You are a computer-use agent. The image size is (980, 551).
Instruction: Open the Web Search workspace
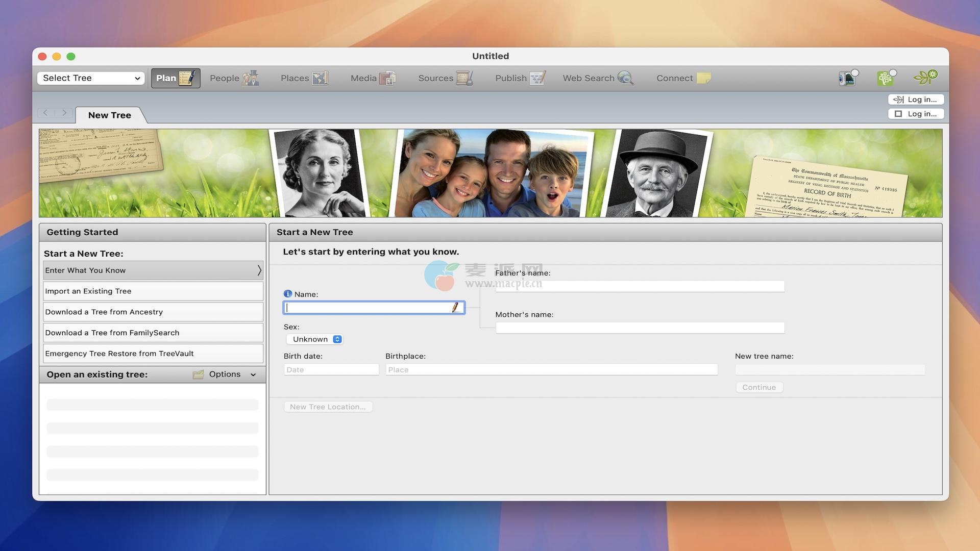point(598,78)
